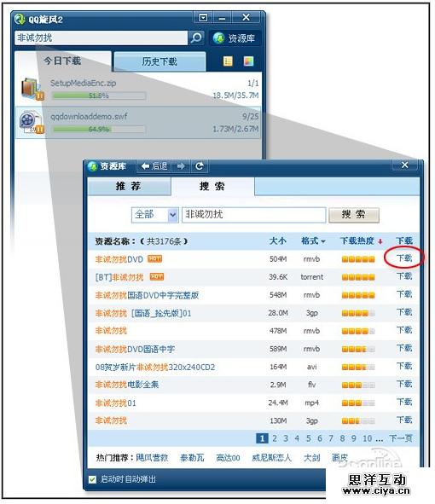Open 飓风营救 hot recommendation
435x504 pixels.
click(152, 458)
